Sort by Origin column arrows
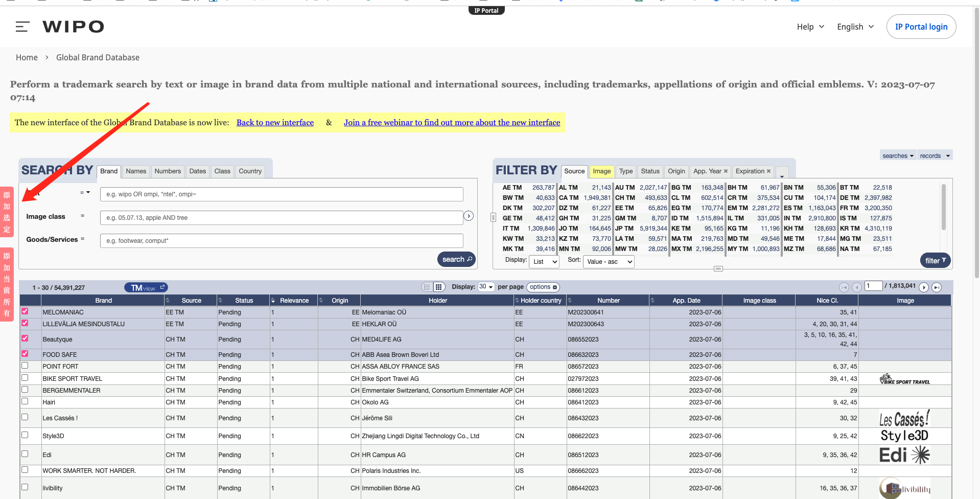The height and width of the screenshot is (499, 980). pos(321,301)
